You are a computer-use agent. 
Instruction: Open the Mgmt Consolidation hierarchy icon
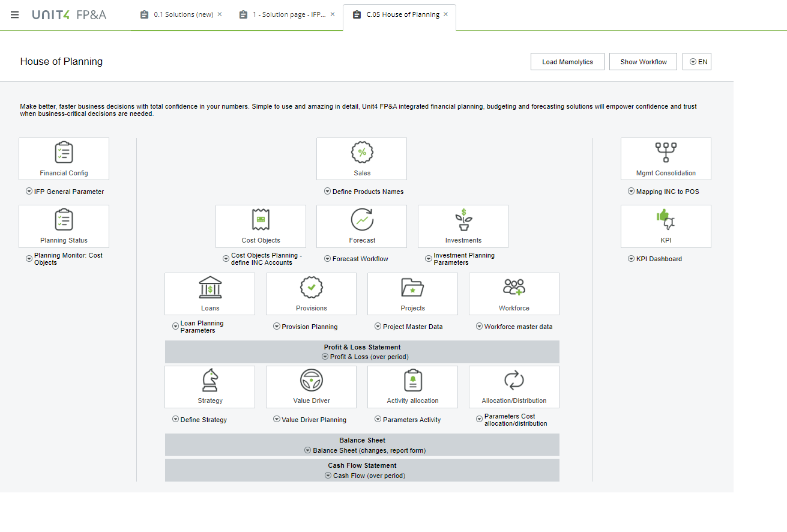pyautogui.click(x=666, y=153)
